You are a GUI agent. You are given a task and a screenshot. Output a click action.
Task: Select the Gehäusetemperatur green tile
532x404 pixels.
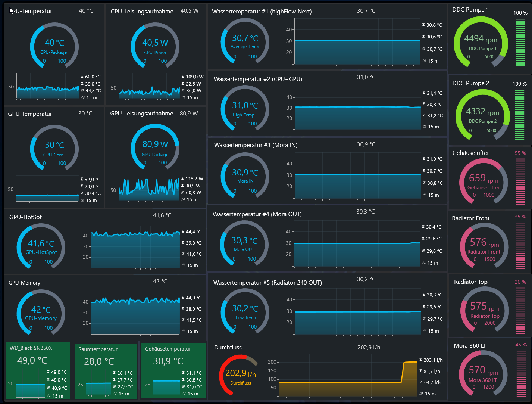tap(173, 371)
